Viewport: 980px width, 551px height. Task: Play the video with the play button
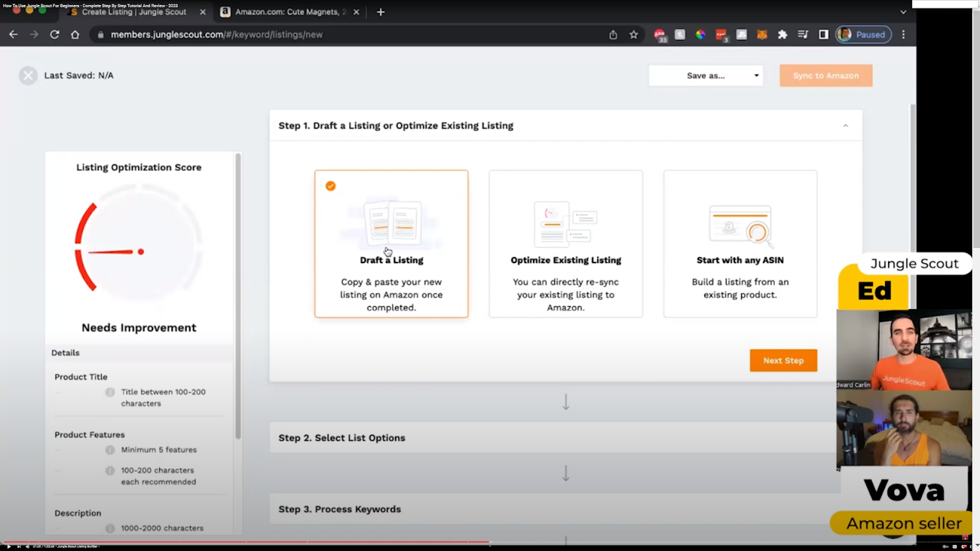click(9, 547)
